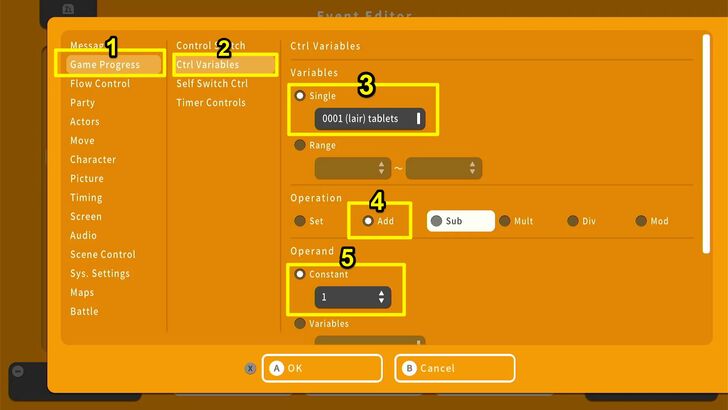Image resolution: width=728 pixels, height=410 pixels.
Task: Open the Character category
Action: pyautogui.click(x=93, y=160)
